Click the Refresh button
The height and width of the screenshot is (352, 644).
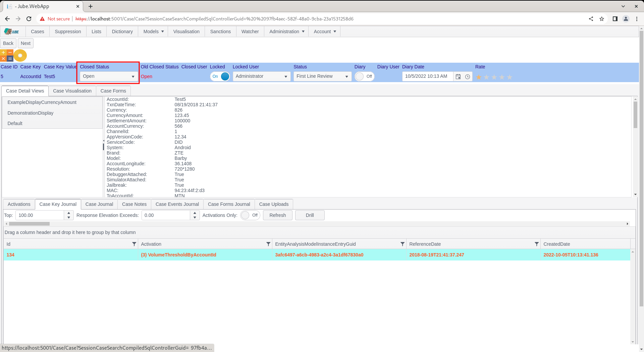(x=278, y=215)
